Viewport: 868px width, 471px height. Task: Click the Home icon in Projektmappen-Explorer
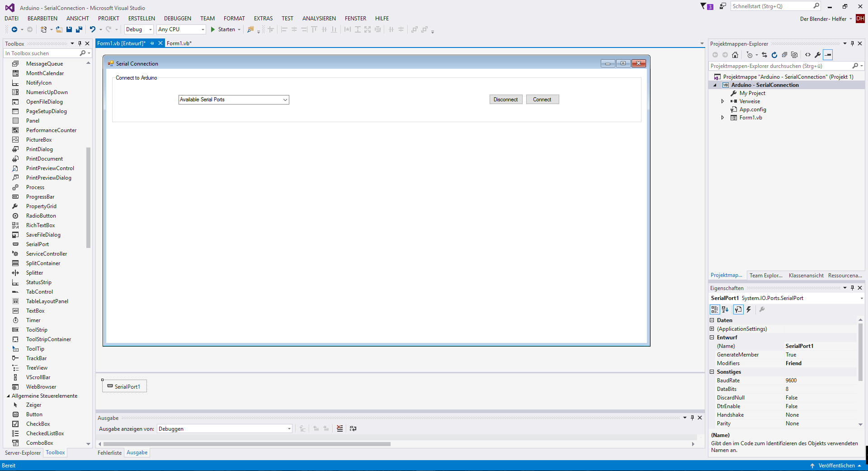(735, 55)
